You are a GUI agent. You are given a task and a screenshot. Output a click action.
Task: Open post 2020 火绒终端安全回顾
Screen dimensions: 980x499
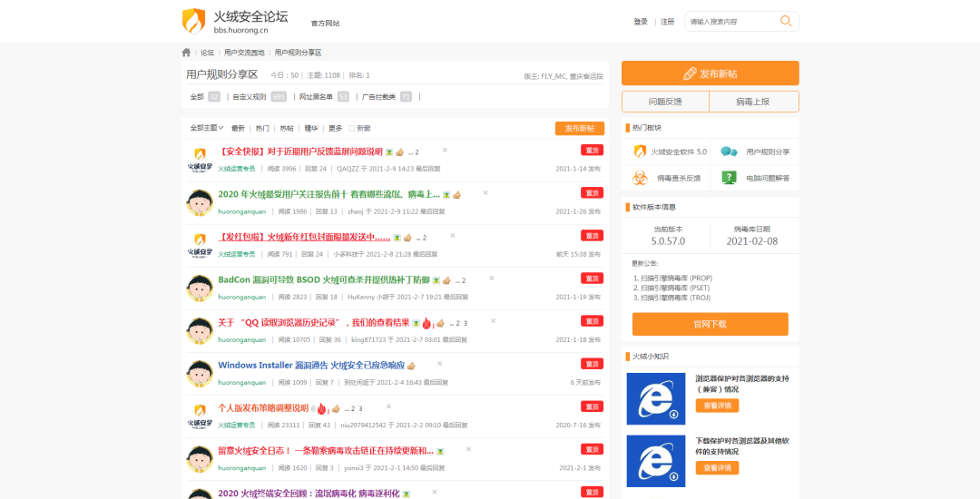(x=309, y=494)
